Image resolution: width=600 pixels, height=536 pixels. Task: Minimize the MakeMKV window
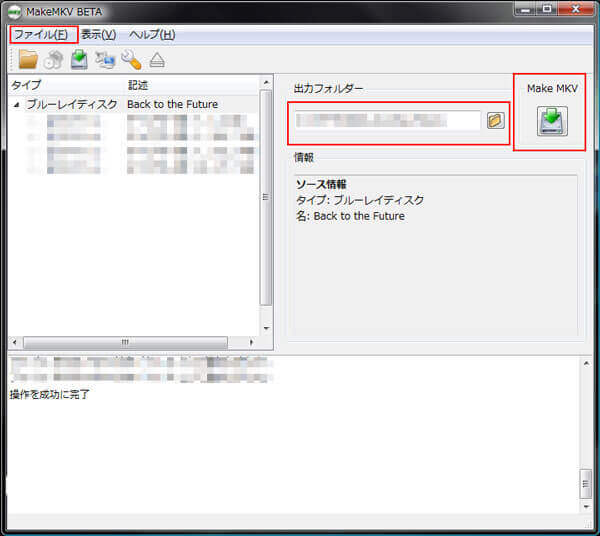[525, 9]
